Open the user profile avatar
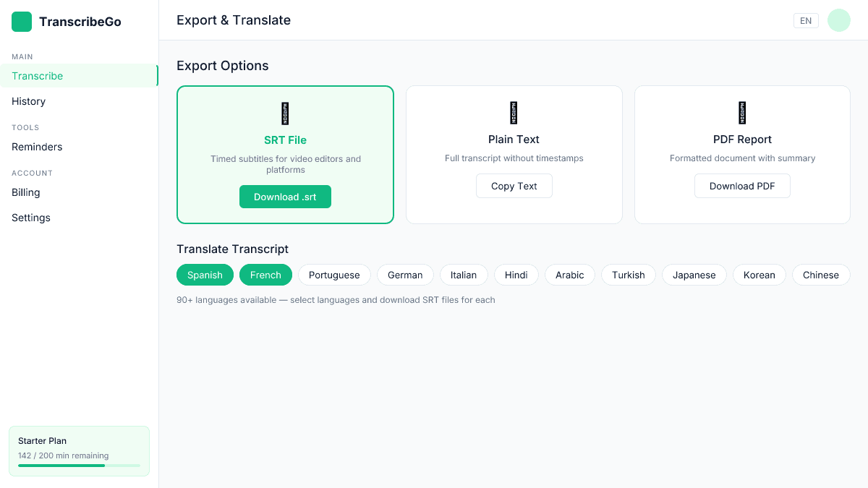The image size is (868, 488). tap(838, 20)
